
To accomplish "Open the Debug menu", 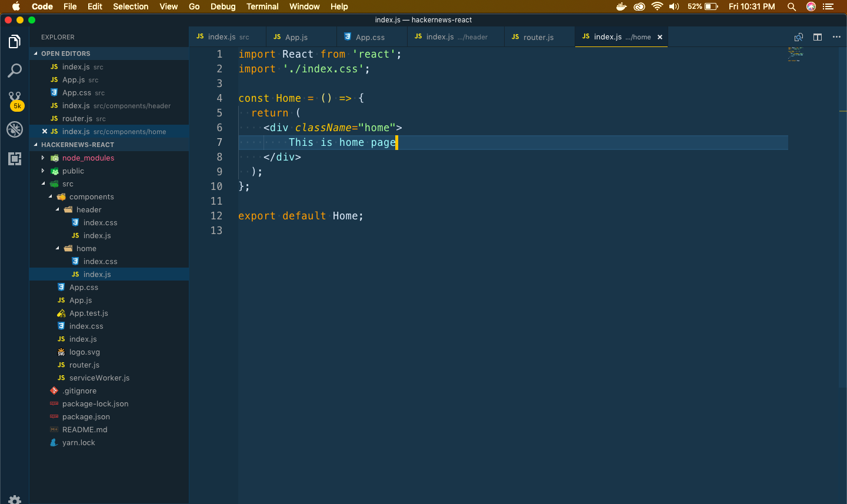I will (223, 6).
